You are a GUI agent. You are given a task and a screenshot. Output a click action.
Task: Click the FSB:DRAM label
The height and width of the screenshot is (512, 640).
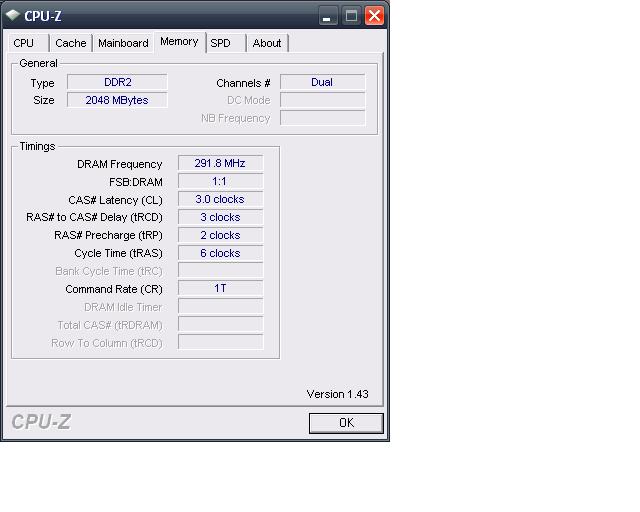tap(136, 182)
